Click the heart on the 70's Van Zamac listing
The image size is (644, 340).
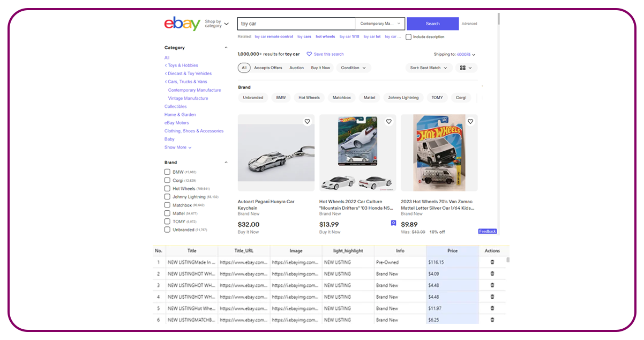[470, 122]
